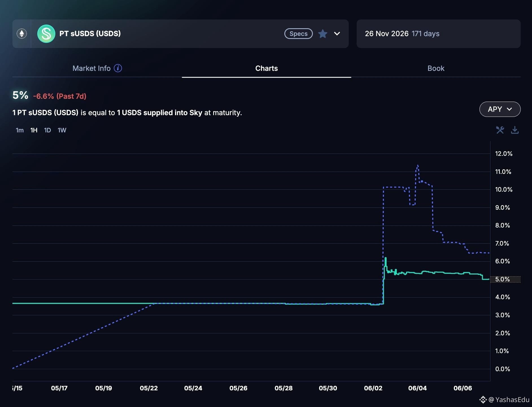
Task: Click the PT sUSDS maturity description sentence
Action: pos(127,113)
